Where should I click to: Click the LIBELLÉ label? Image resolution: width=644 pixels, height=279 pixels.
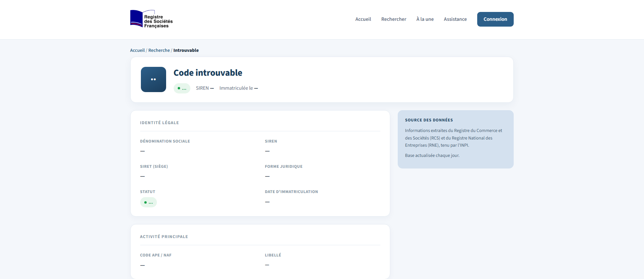pyautogui.click(x=273, y=255)
